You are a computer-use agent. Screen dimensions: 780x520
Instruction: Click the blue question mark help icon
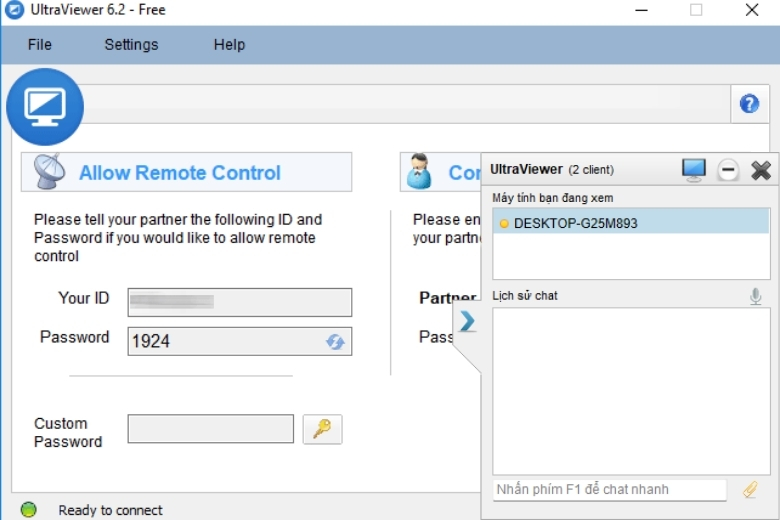[x=749, y=104]
